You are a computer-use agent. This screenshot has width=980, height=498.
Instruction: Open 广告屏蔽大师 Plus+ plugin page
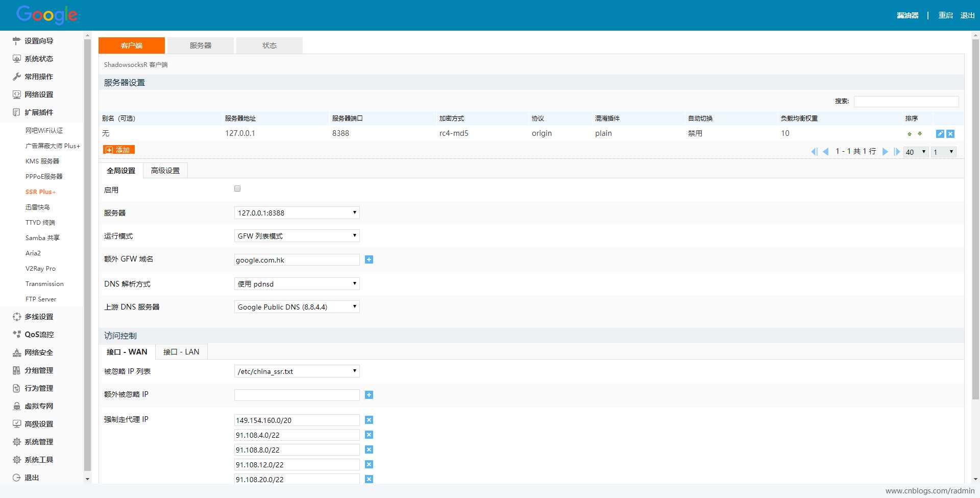coord(53,146)
